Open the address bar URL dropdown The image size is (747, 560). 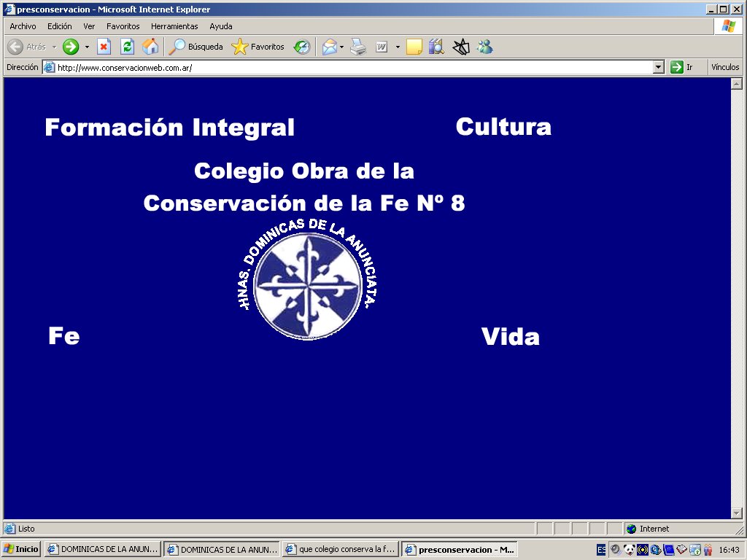[659, 67]
